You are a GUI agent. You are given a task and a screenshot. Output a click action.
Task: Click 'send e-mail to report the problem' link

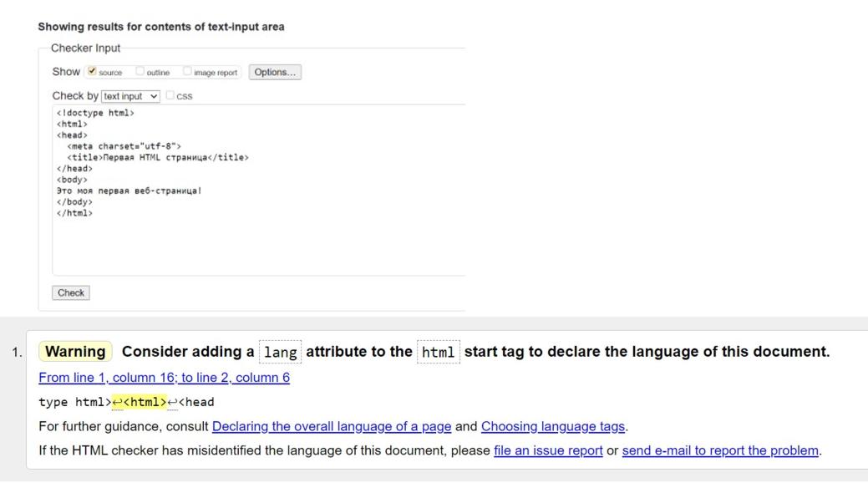point(720,450)
